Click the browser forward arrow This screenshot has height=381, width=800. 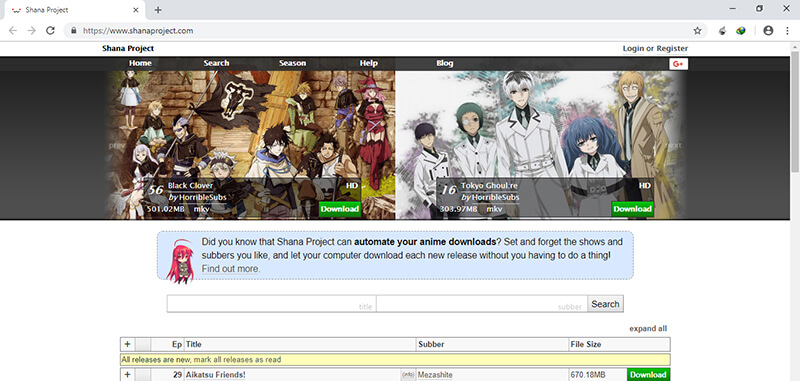[x=32, y=31]
